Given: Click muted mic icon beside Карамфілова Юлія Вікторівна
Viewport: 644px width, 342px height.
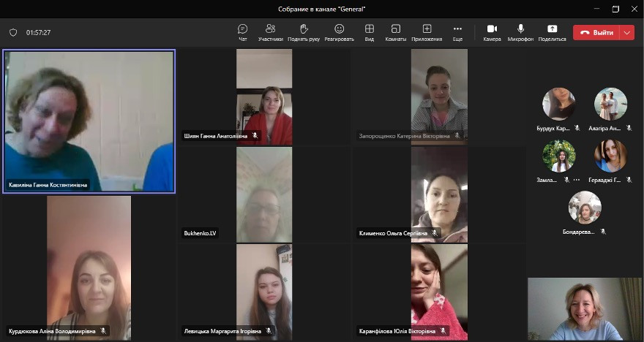Looking at the screenshot, I should [x=443, y=330].
